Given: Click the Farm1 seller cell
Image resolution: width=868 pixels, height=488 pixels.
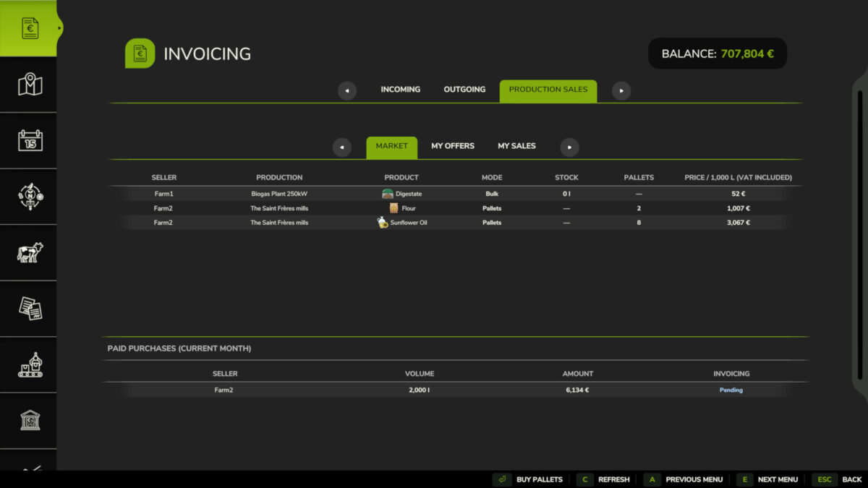Looking at the screenshot, I should [163, 194].
